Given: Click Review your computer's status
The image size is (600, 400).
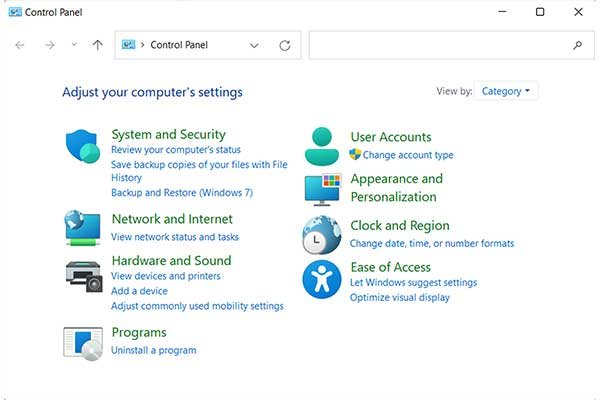Looking at the screenshot, I should [x=176, y=150].
